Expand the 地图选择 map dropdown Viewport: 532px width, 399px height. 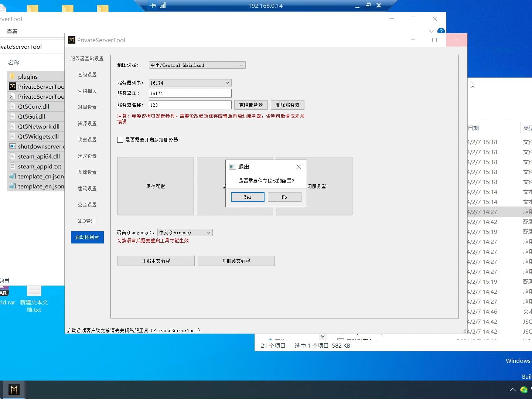(197, 65)
